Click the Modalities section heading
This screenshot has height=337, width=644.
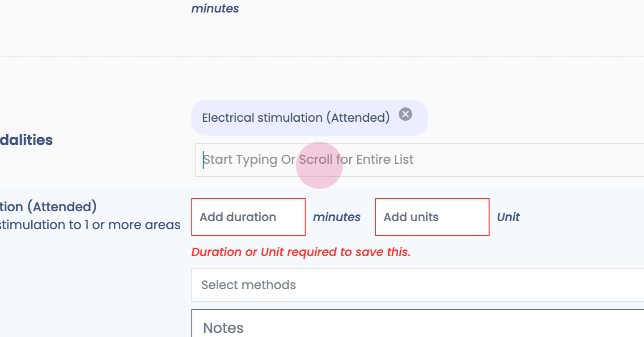(x=26, y=140)
